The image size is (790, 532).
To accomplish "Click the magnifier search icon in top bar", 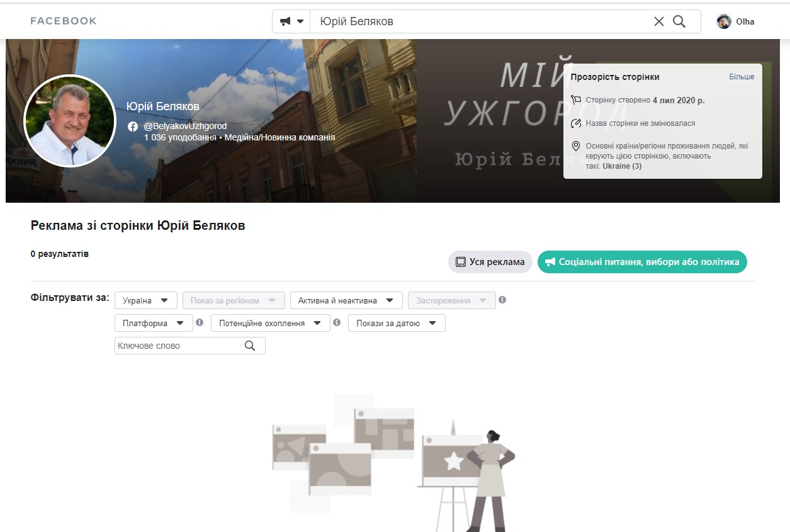I will 679,21.
